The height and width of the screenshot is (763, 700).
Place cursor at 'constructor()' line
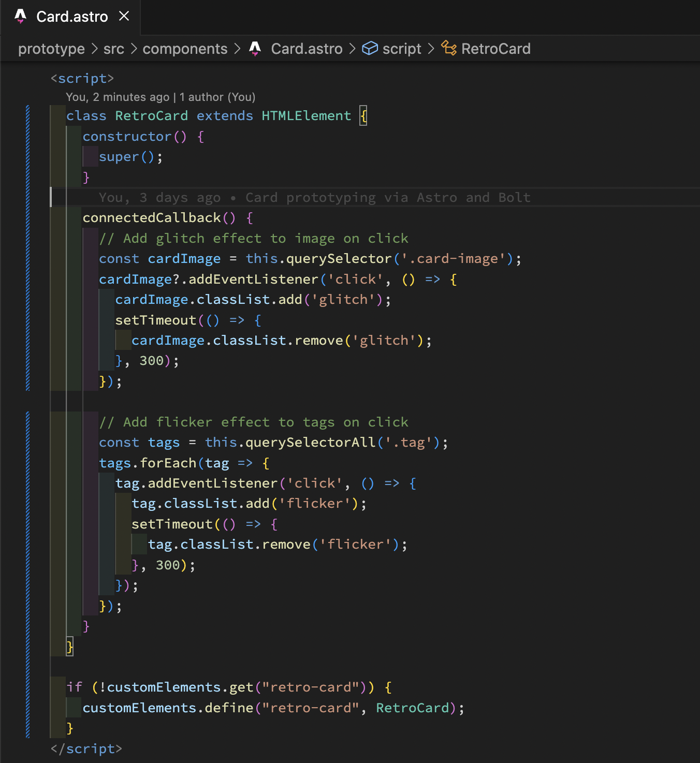click(143, 136)
